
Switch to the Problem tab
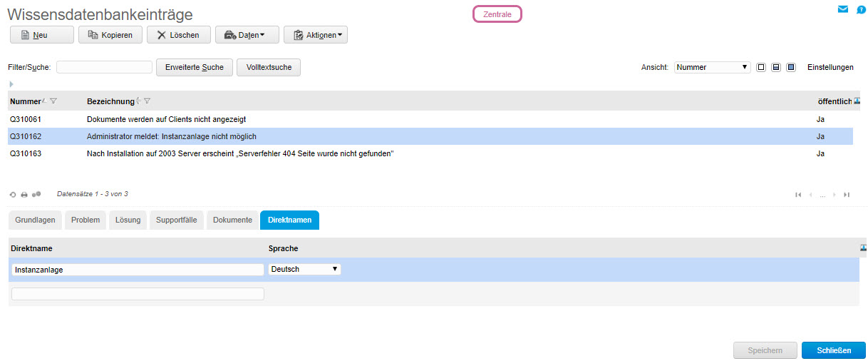tap(86, 220)
